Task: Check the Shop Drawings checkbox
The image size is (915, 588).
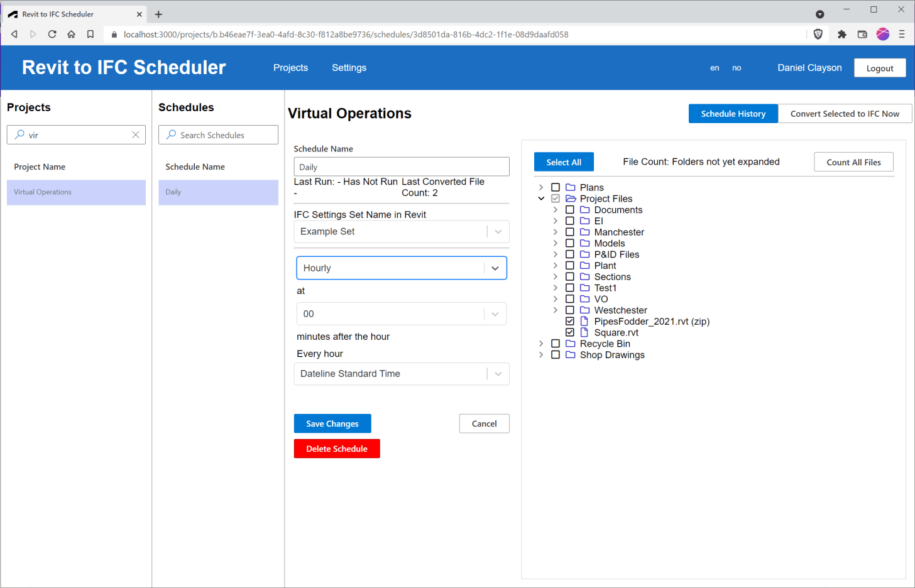Action: (556, 355)
